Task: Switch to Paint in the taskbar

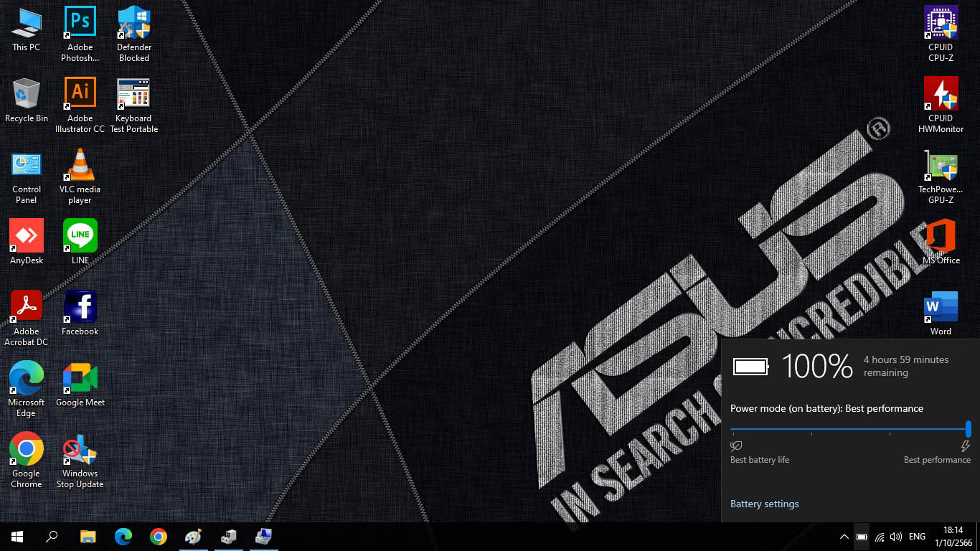Action: (194, 537)
